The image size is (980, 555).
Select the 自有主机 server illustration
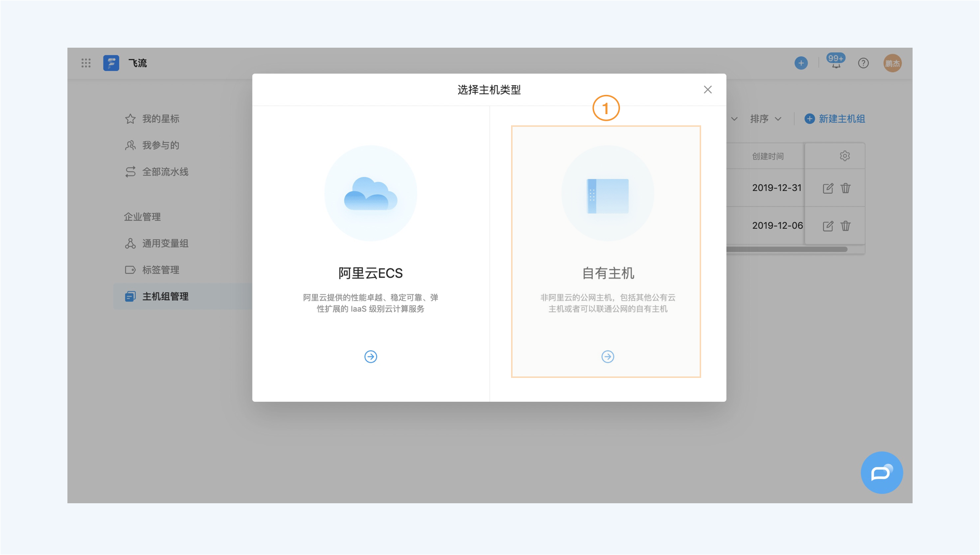607,193
